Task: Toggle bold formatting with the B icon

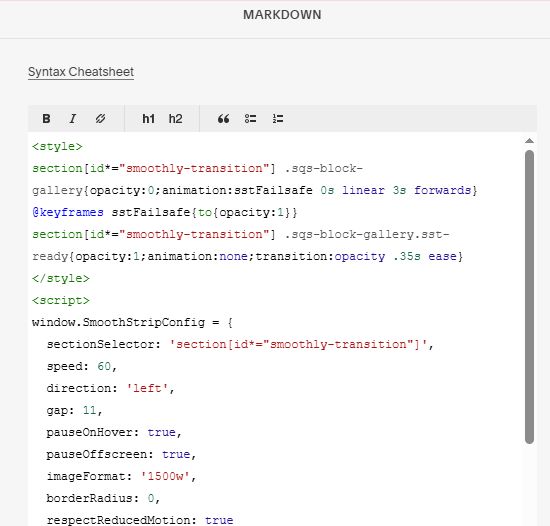Action: (x=46, y=119)
